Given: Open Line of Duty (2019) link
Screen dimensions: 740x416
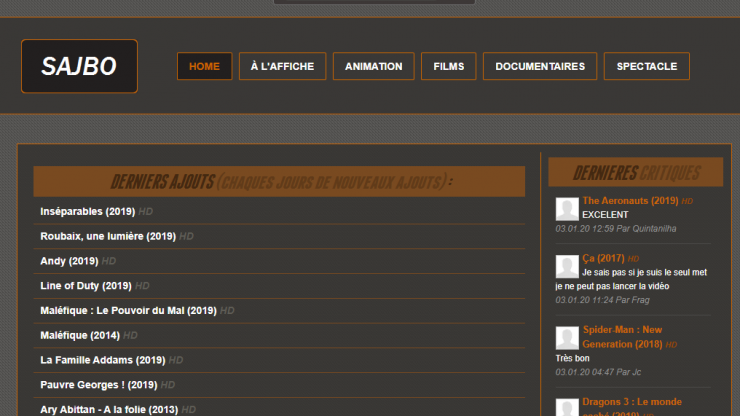Looking at the screenshot, I should pos(86,286).
